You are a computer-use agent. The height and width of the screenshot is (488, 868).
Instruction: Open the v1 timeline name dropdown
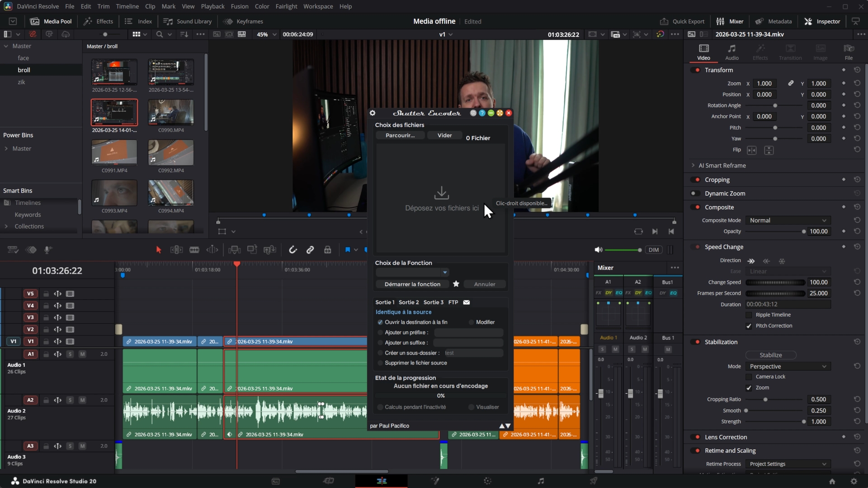tap(446, 34)
